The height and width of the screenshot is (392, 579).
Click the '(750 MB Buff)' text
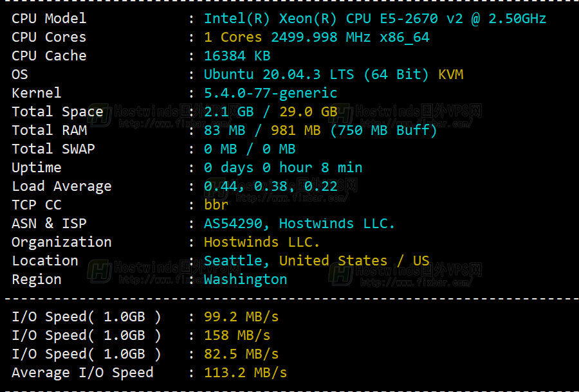(x=383, y=130)
